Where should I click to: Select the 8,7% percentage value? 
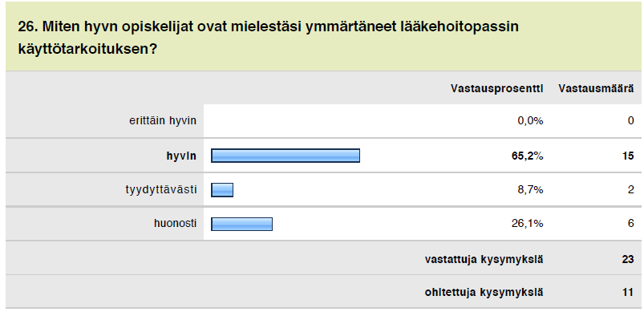530,189
